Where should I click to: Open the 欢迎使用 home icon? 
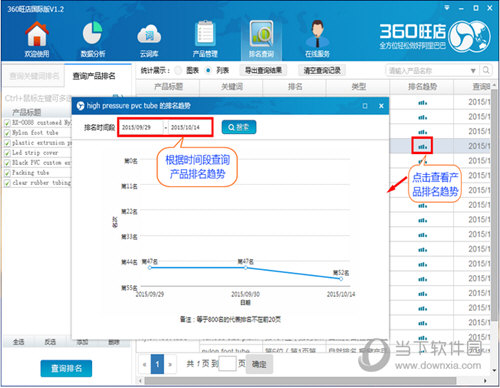click(x=37, y=39)
